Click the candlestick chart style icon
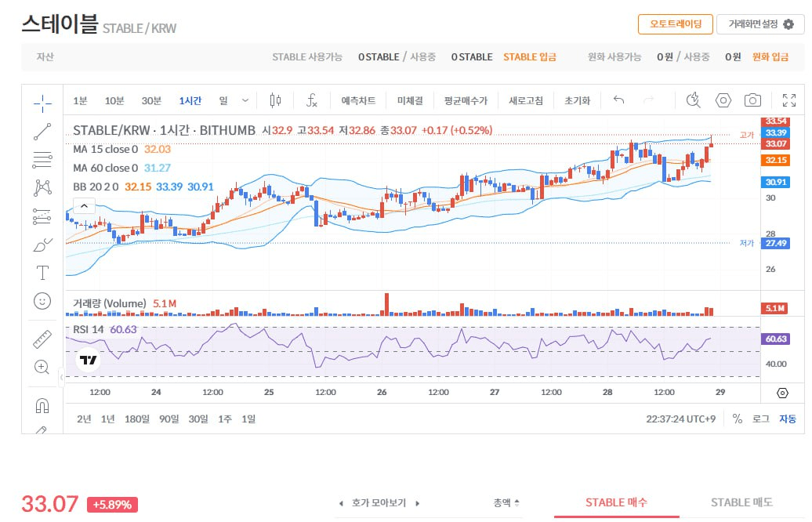The width and height of the screenshot is (812, 522). pos(274,100)
